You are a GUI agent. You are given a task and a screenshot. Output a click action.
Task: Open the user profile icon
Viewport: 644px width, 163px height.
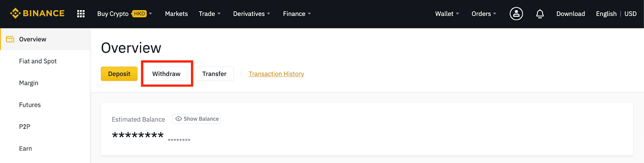point(516,14)
